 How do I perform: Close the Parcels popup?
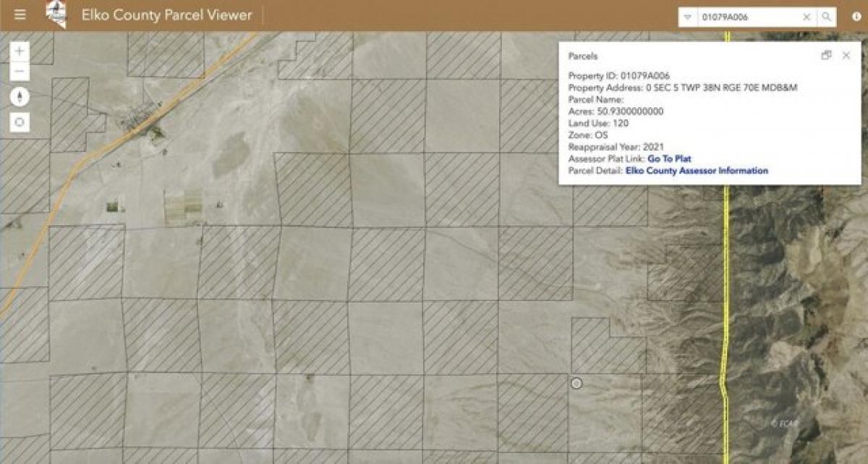click(846, 56)
